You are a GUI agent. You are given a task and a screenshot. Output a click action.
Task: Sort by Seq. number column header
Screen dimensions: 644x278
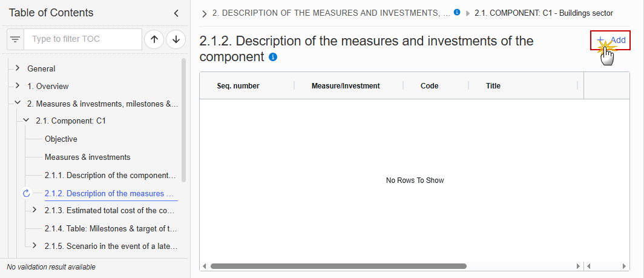pos(238,86)
